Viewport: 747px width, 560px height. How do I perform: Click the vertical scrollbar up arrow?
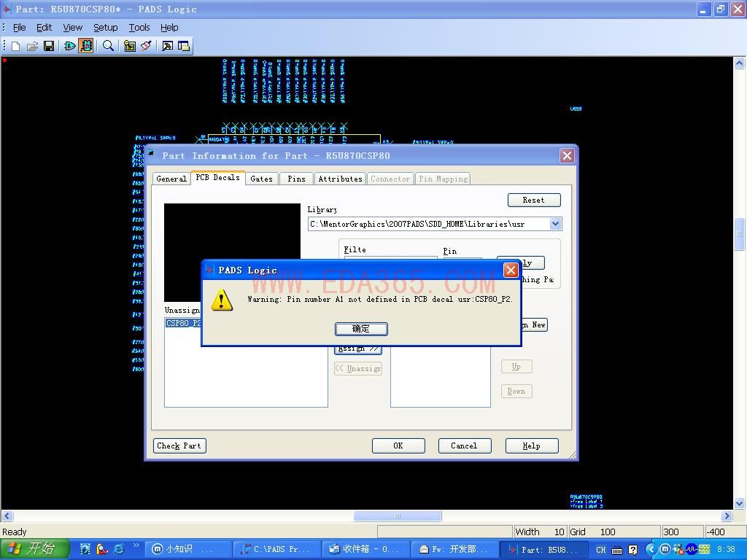[740, 63]
